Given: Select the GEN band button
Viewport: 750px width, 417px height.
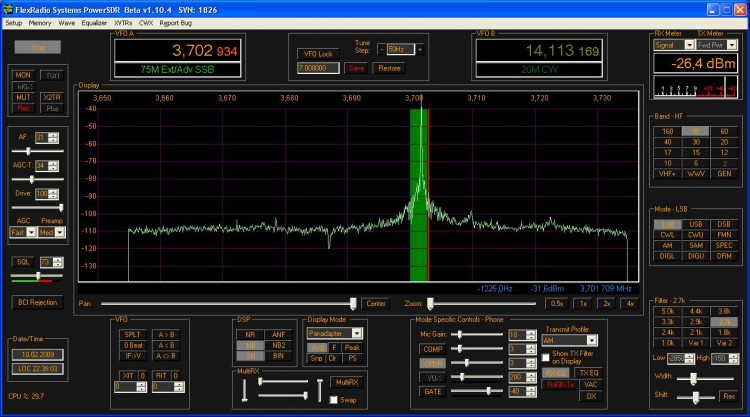Looking at the screenshot, I should click(724, 174).
